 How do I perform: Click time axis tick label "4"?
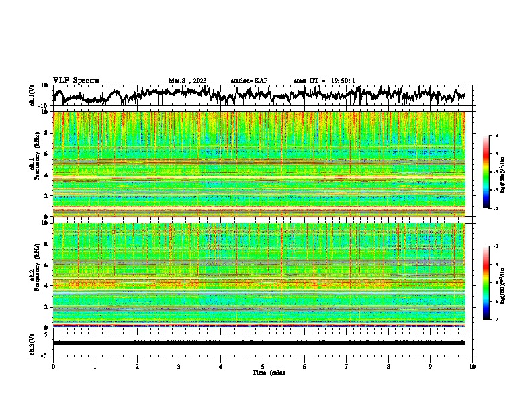coord(221,367)
